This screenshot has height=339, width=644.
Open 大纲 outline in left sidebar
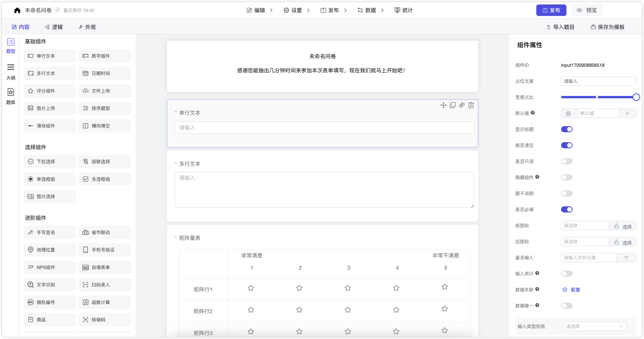(11, 72)
